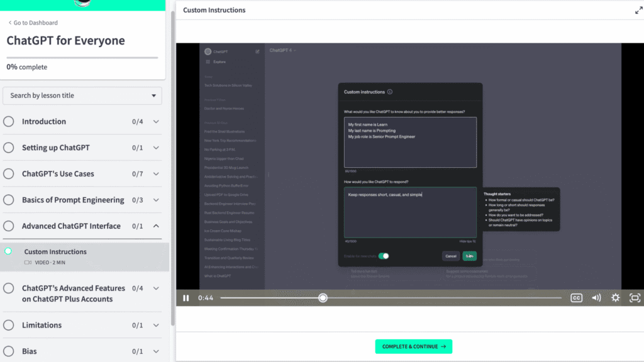This screenshot has width=644, height=362.
Task: Open What is ChatGPT? chat entry
Action: 218,276
